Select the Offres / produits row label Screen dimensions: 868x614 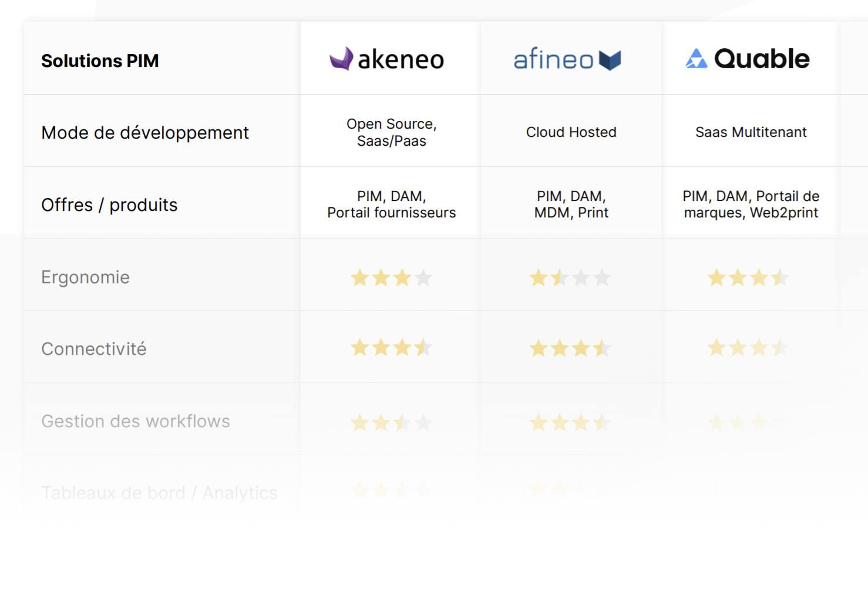pyautogui.click(x=109, y=205)
